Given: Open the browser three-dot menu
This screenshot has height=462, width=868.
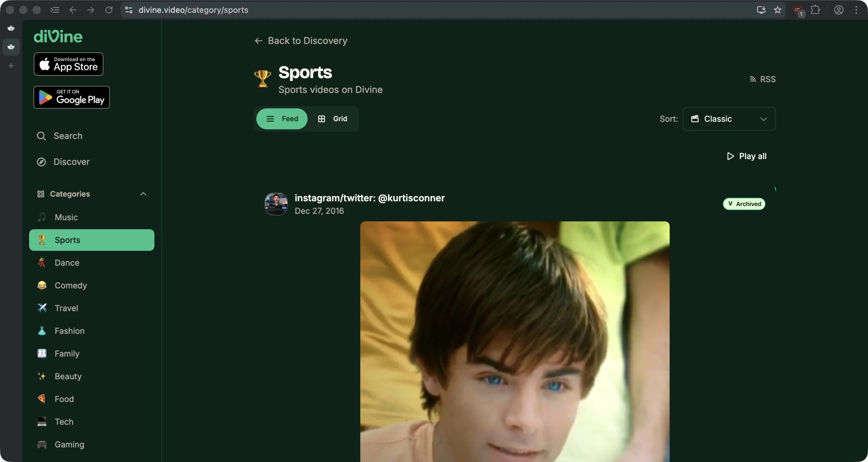Looking at the screenshot, I should coord(856,10).
